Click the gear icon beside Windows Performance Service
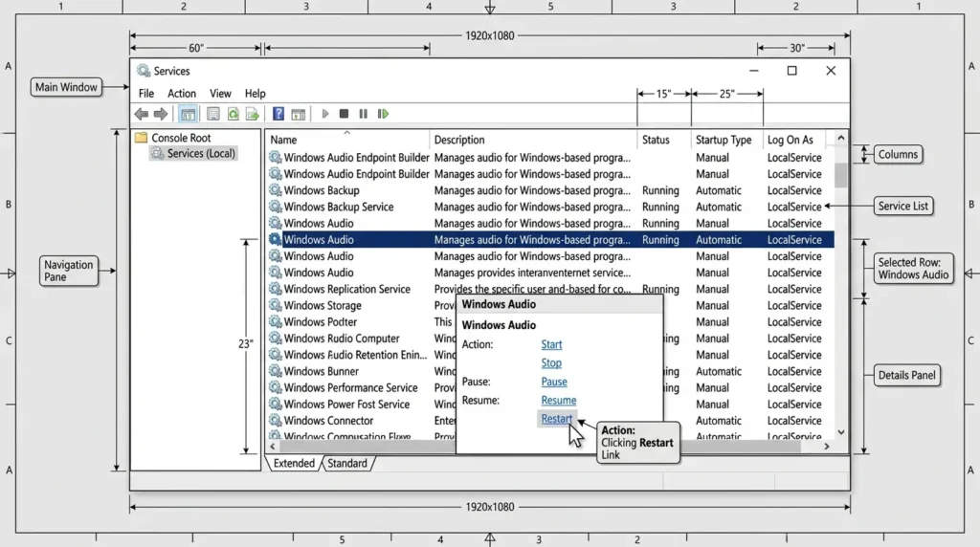The image size is (980, 547). 275,387
